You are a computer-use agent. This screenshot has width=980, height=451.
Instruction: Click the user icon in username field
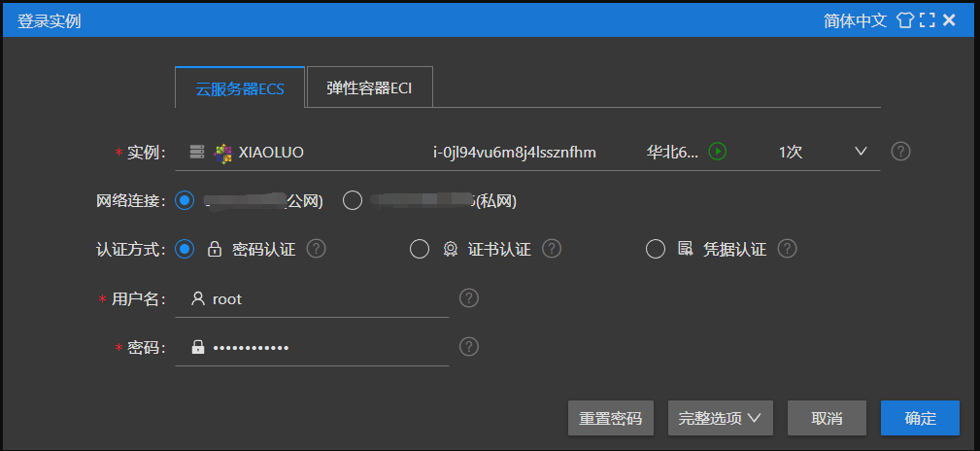point(197,299)
